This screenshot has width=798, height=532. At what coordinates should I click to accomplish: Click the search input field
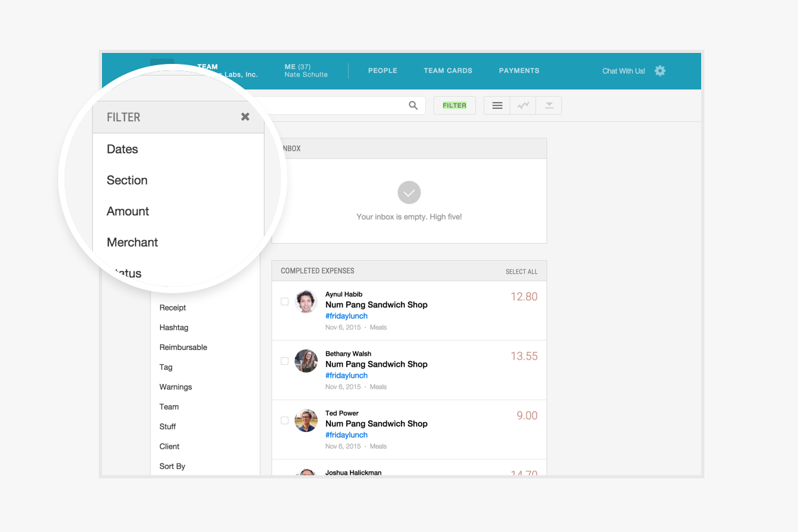tap(336, 106)
